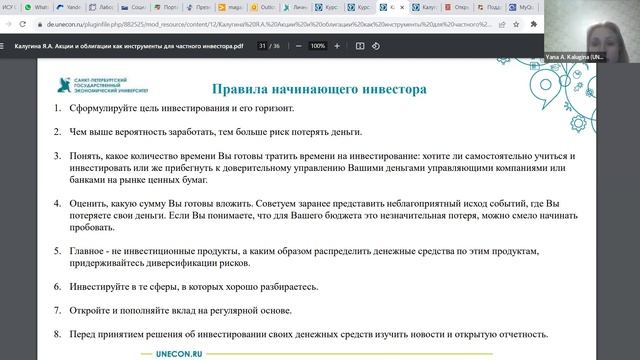640x360 pixels.
Task: Edit the page number field showing 31
Action: tap(262, 46)
